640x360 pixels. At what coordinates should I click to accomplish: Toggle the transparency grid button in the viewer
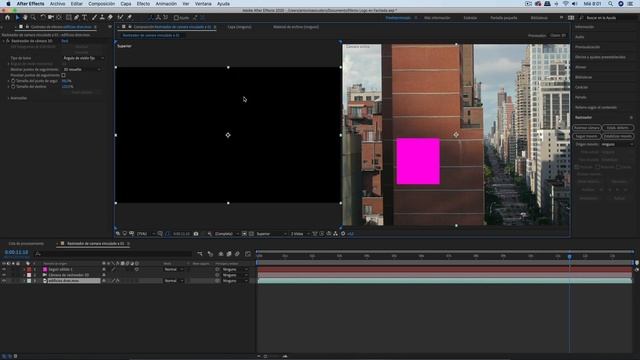251,234
